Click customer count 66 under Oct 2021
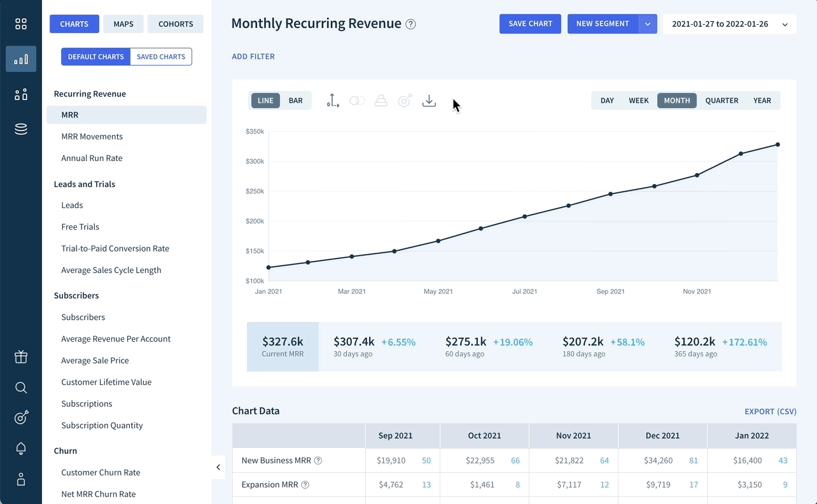This screenshot has height=504, width=817. click(515, 461)
